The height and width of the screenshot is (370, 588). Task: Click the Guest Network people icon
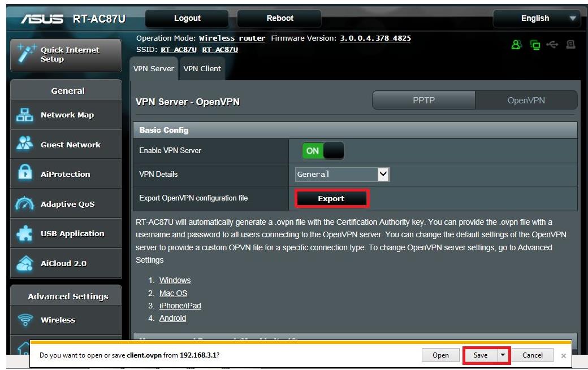pos(25,144)
